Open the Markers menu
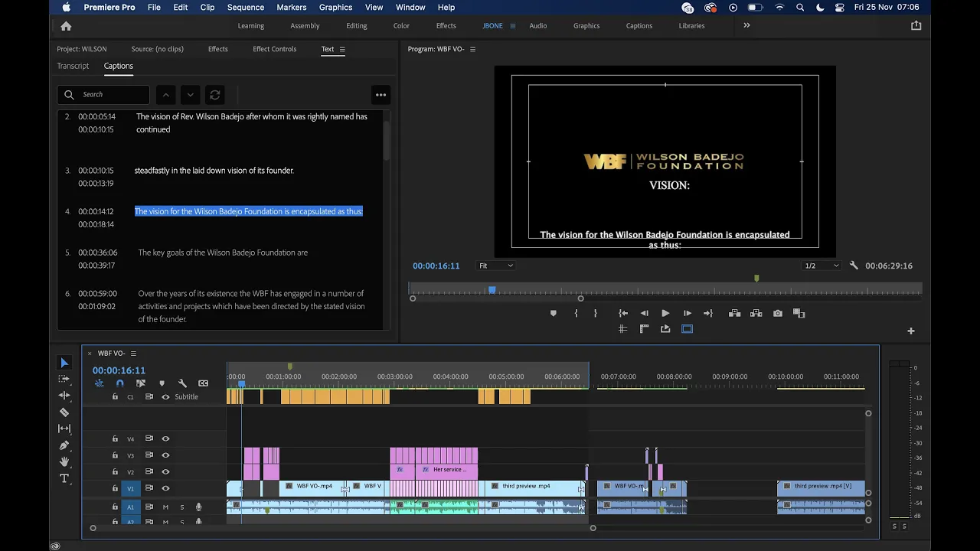Image resolution: width=980 pixels, height=551 pixels. pos(291,8)
